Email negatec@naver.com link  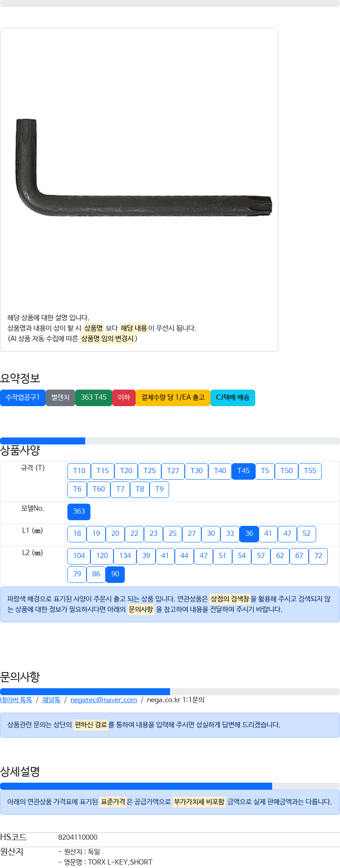point(103,700)
